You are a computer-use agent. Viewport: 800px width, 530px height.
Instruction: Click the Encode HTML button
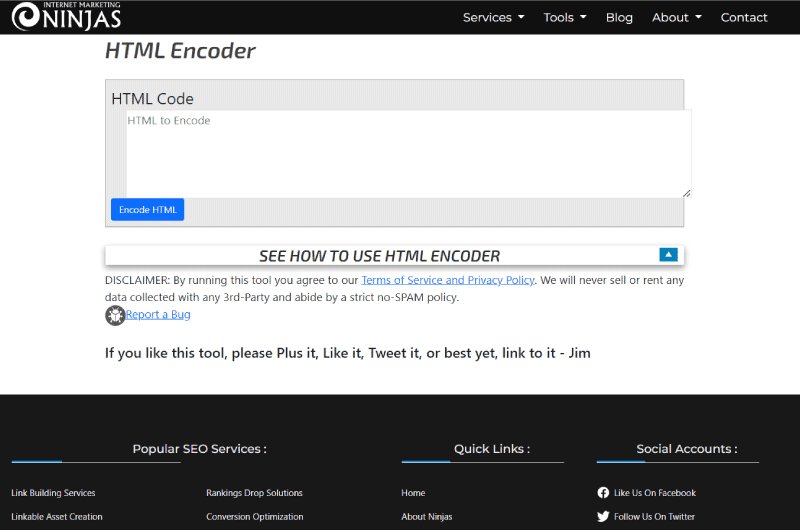coord(147,210)
